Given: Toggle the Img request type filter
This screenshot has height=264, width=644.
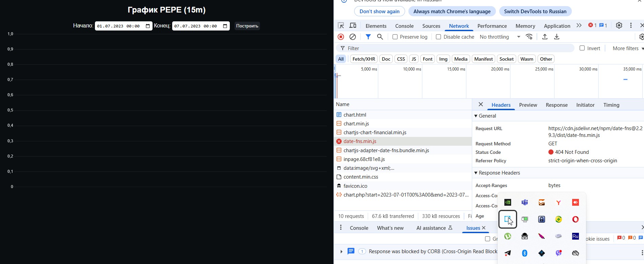Looking at the screenshot, I should [443, 59].
